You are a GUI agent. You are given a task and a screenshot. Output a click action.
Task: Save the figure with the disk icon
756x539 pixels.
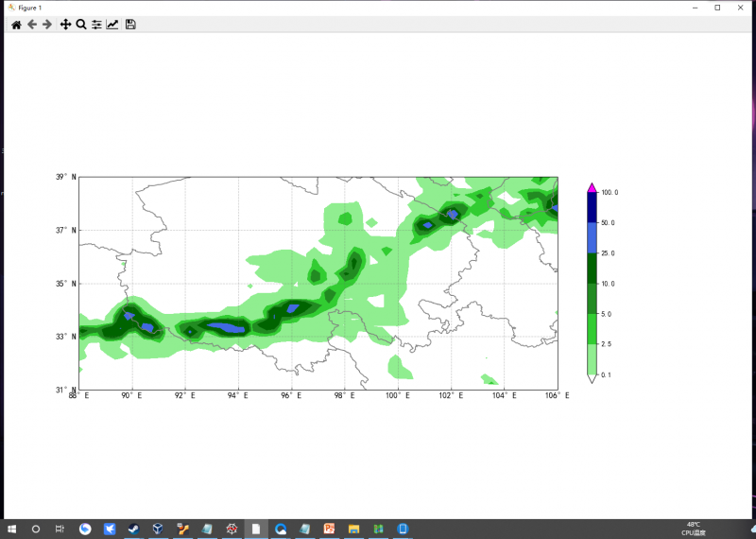click(x=130, y=25)
